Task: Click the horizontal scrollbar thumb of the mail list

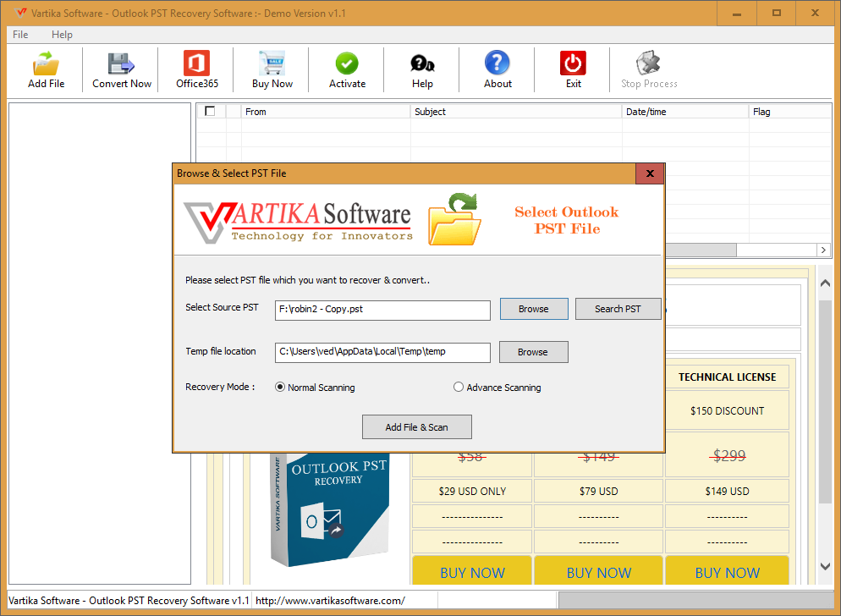Action: pos(701,250)
